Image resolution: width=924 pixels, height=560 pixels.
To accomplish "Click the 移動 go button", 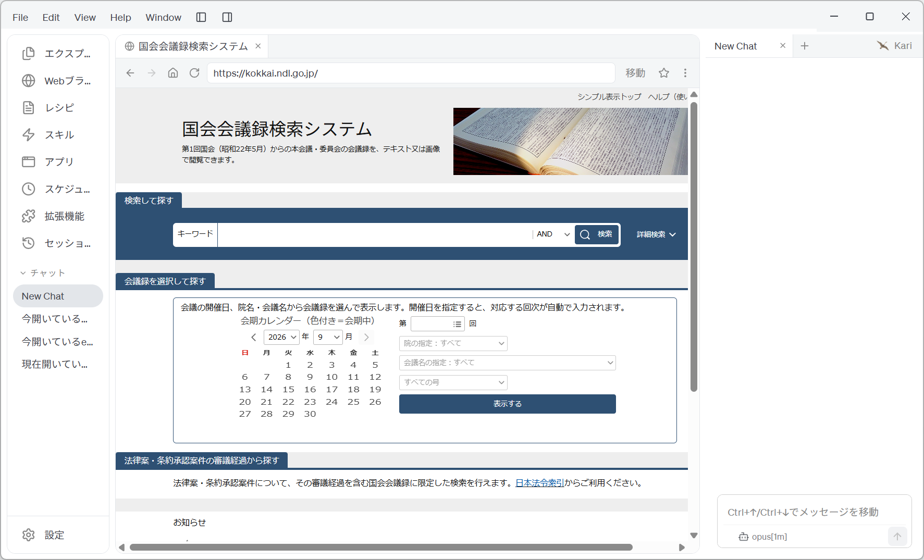I will pos(635,73).
